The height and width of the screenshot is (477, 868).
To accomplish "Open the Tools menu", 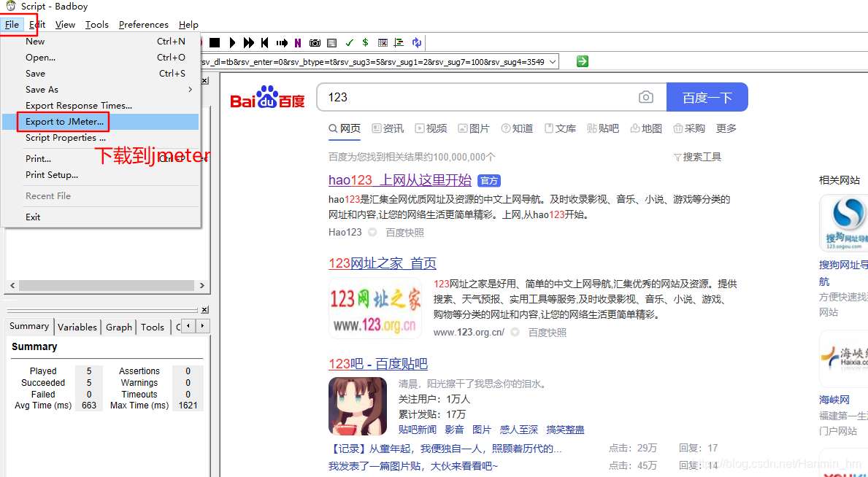I will click(97, 24).
